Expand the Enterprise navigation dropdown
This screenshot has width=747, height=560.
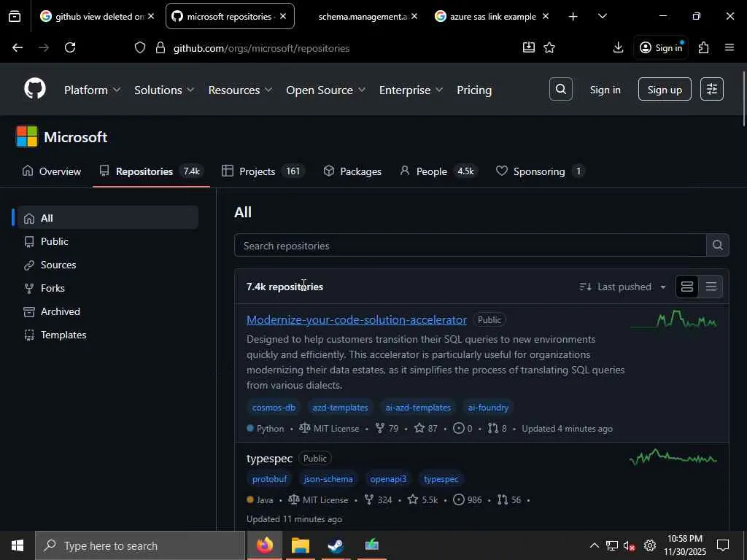pyautogui.click(x=411, y=90)
